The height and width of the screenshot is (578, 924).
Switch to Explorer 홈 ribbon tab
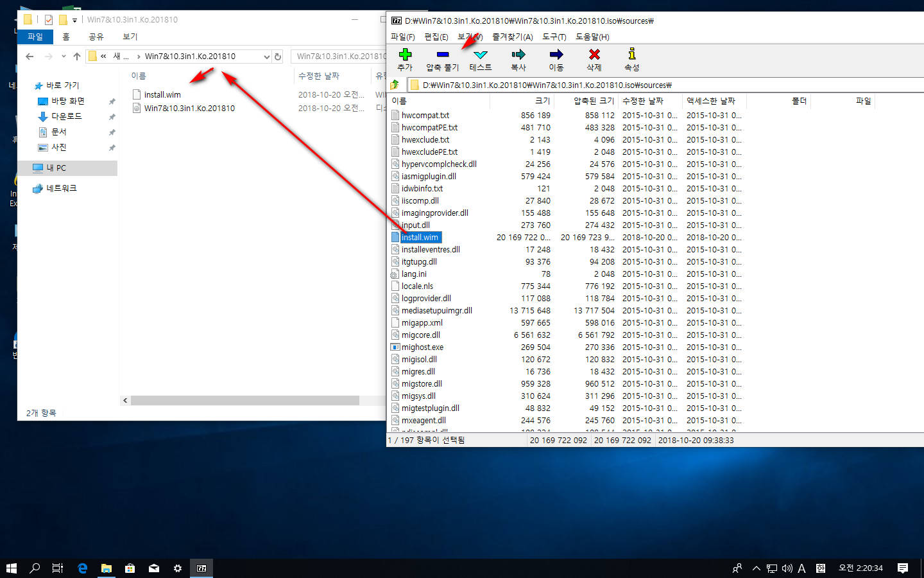(x=66, y=37)
